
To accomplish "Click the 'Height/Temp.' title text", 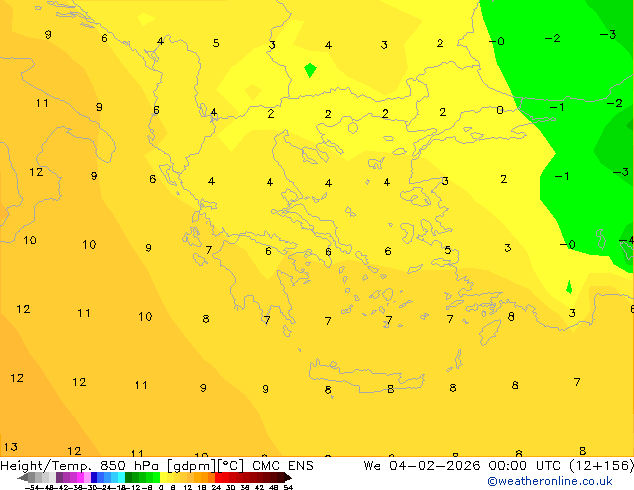I will [x=46, y=466].
